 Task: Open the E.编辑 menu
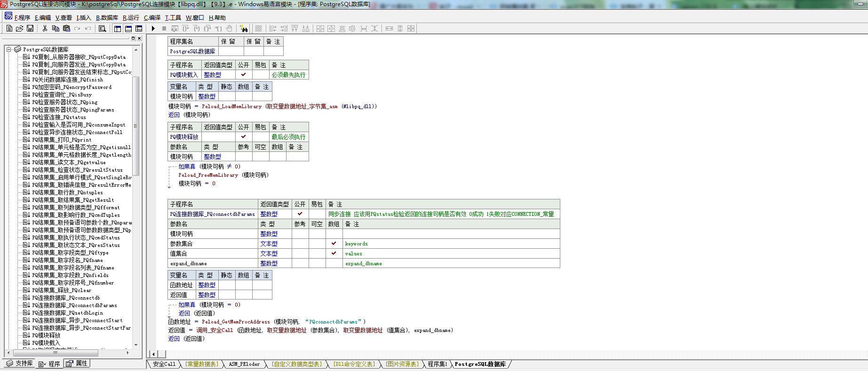[43, 18]
